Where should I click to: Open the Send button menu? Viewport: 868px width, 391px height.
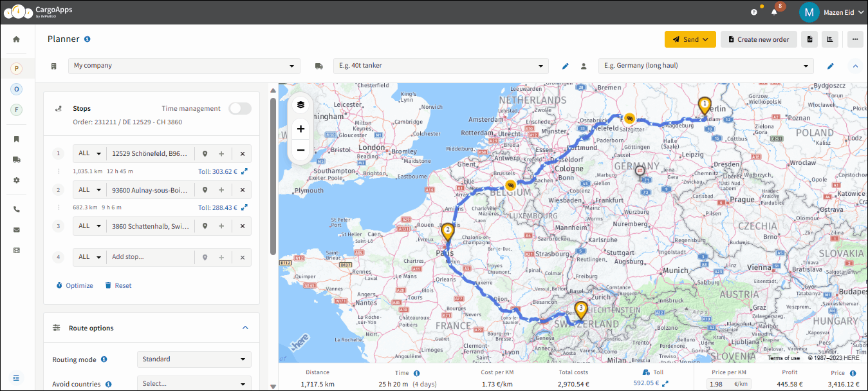click(x=690, y=39)
